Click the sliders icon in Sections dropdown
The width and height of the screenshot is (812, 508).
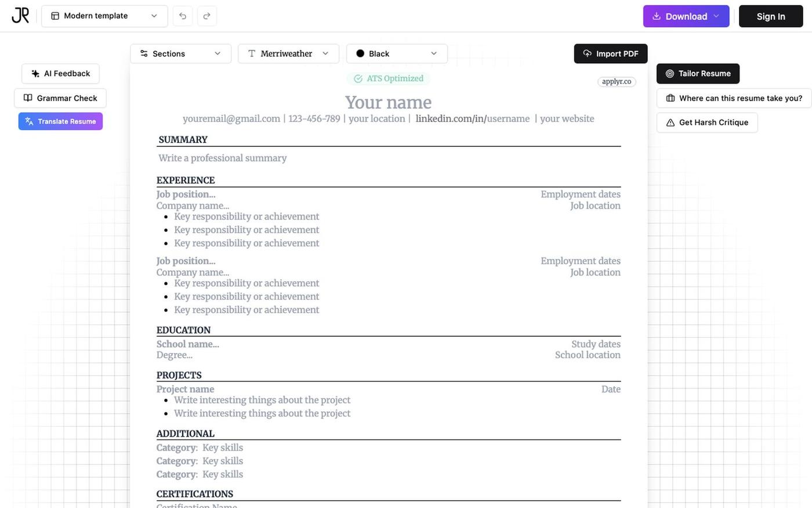click(144, 53)
